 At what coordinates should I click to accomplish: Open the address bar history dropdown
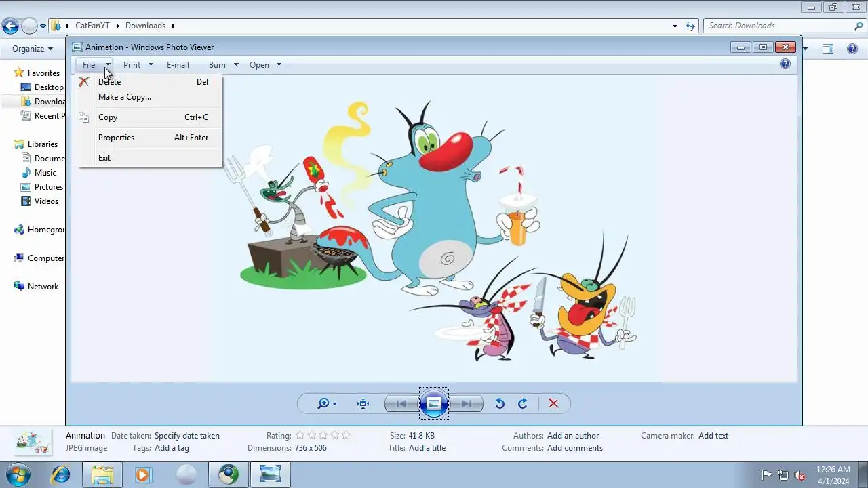(675, 26)
